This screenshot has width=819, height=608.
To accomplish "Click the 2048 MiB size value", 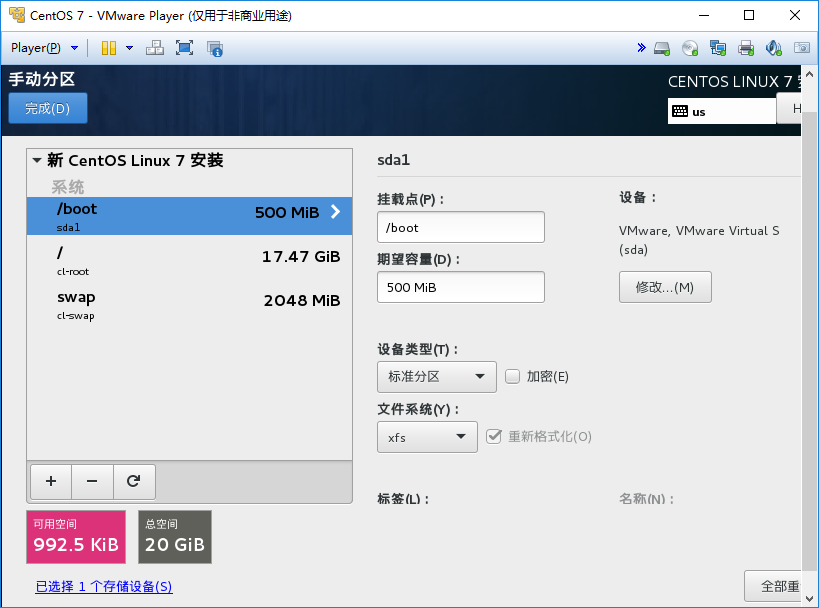I will [302, 300].
